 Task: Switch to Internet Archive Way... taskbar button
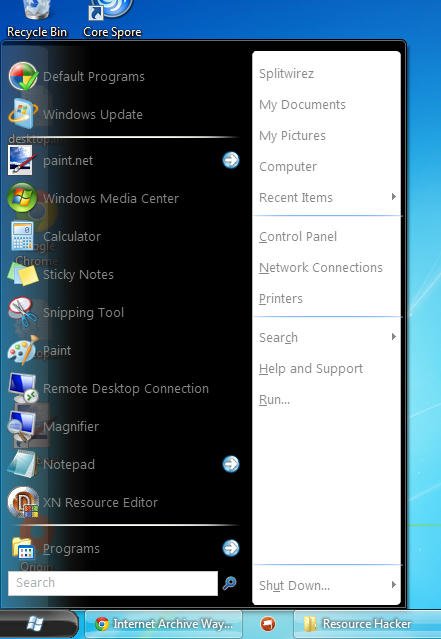[x=163, y=624]
